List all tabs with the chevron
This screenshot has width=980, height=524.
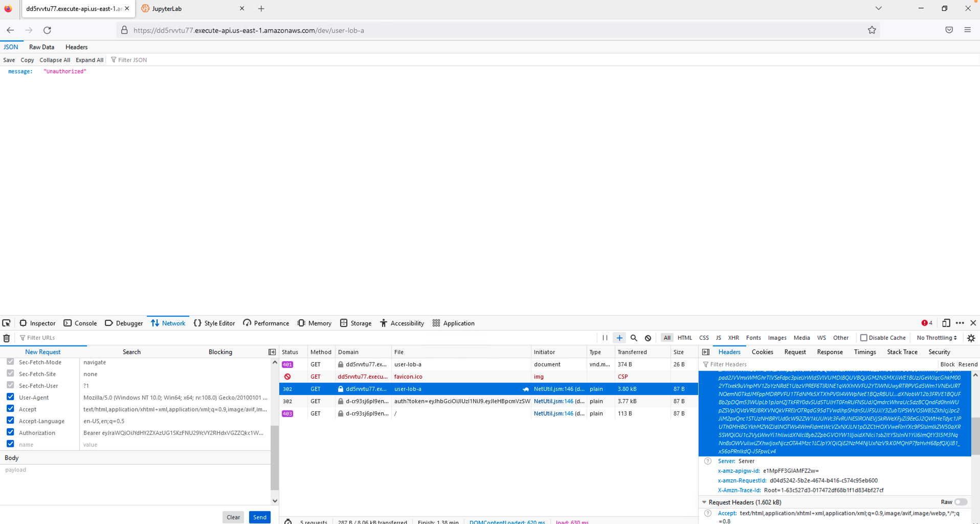click(878, 9)
